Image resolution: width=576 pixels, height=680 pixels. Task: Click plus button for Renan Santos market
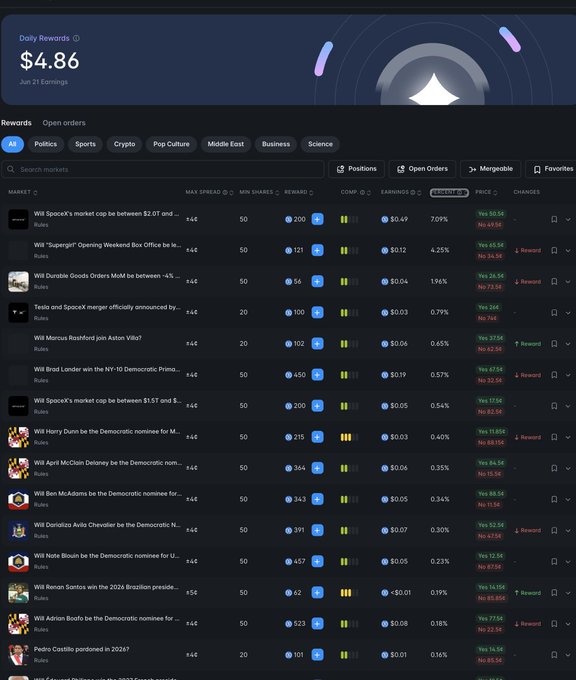(317, 592)
